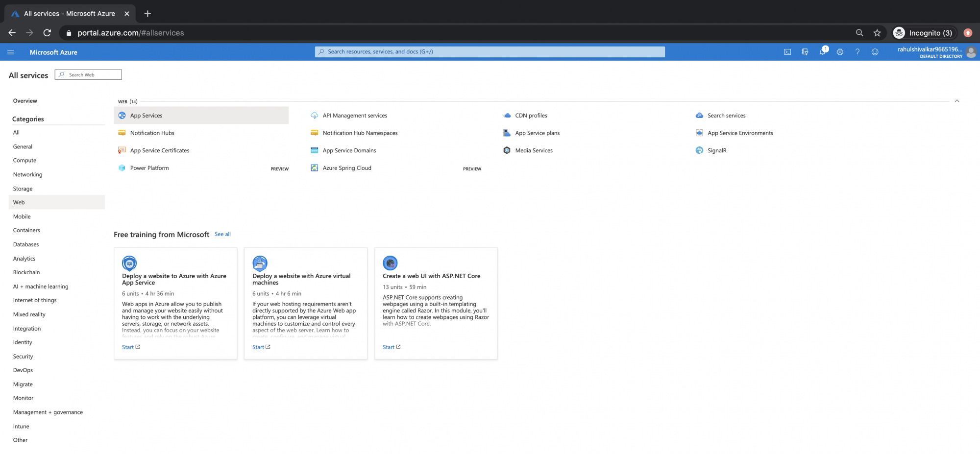
Task: Click the SignalR service icon
Action: tap(699, 150)
